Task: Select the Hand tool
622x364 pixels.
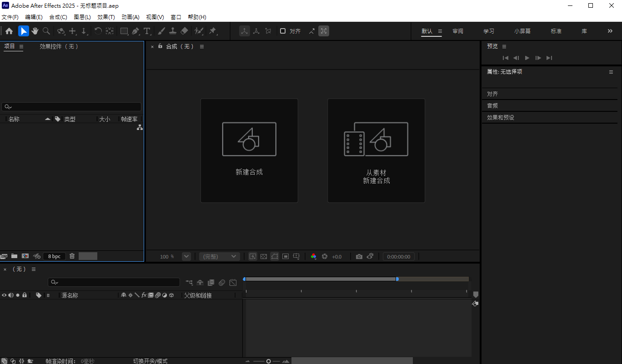Action: (x=35, y=31)
